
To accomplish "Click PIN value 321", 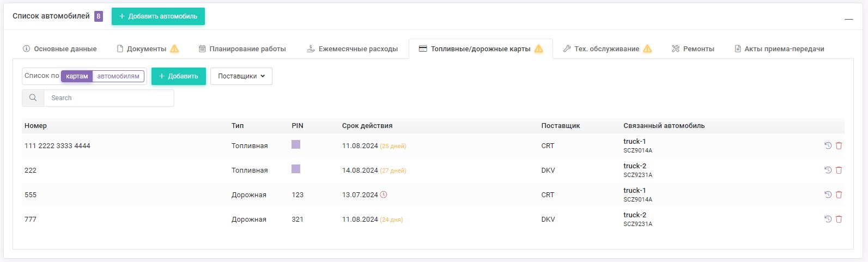I will [298, 219].
